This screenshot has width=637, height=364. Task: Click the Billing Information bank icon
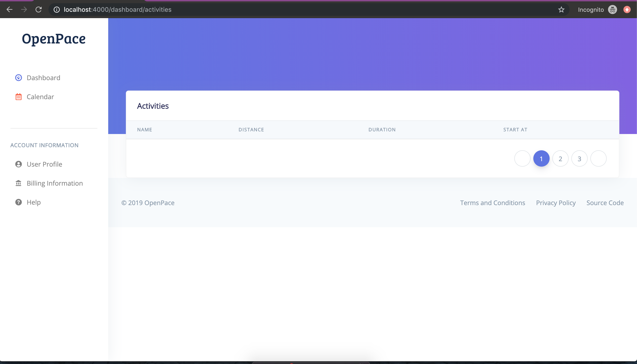[19, 183]
